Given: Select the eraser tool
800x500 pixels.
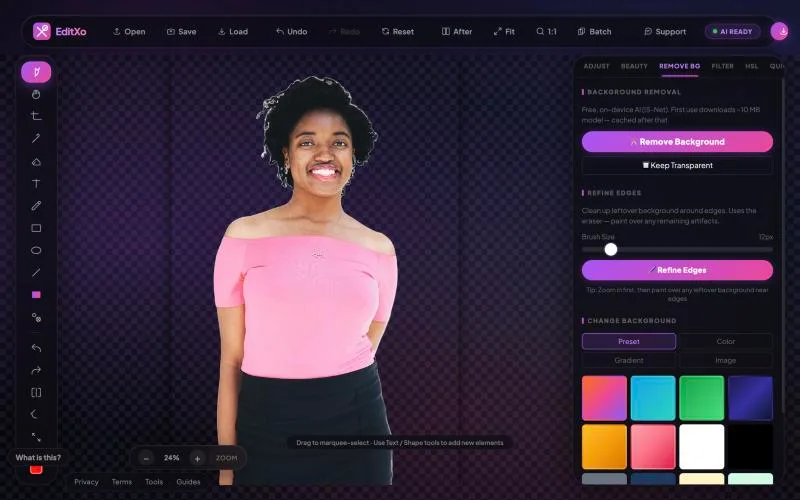Looking at the screenshot, I should click(x=36, y=162).
